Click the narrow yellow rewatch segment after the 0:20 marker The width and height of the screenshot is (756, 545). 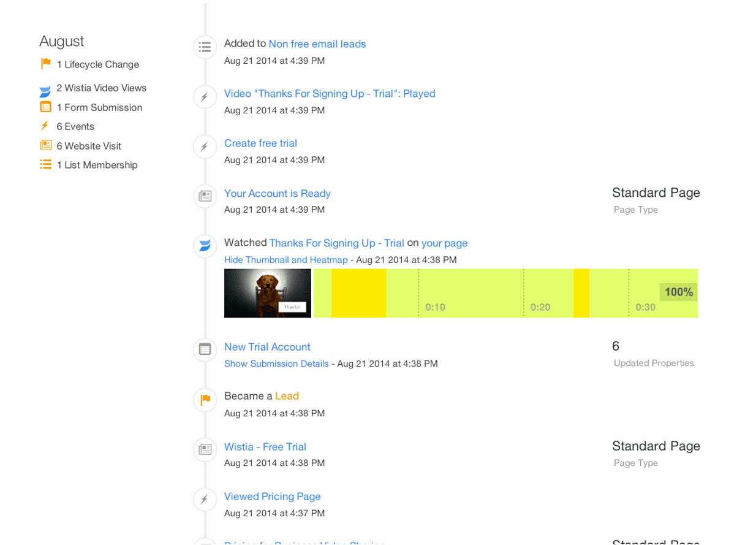click(x=581, y=293)
